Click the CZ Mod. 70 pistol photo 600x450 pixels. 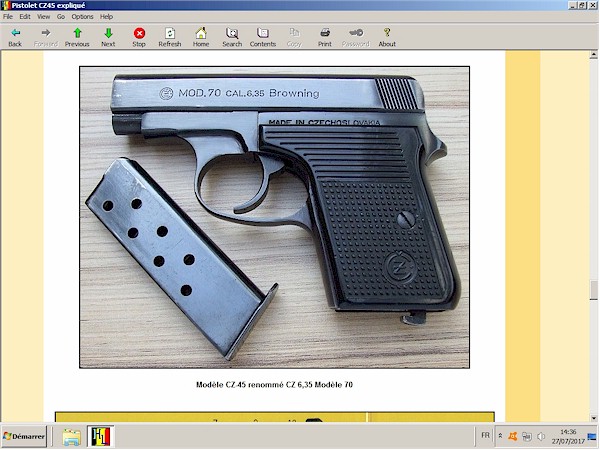tap(274, 217)
